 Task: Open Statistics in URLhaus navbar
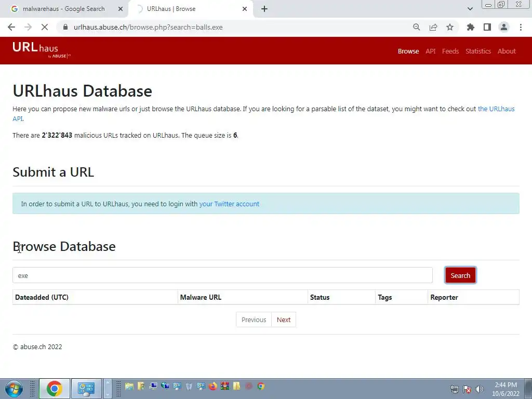click(x=478, y=51)
